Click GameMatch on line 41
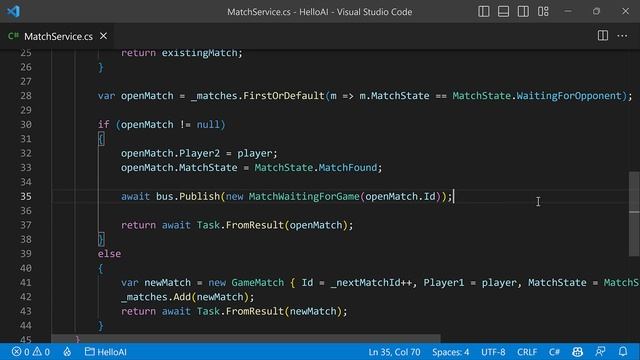The height and width of the screenshot is (360, 640). coord(258,282)
